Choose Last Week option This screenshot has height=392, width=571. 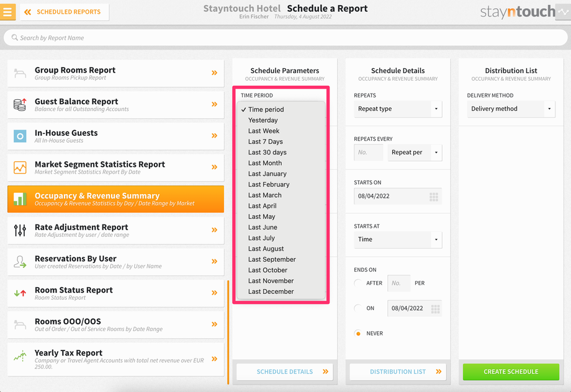click(281, 131)
